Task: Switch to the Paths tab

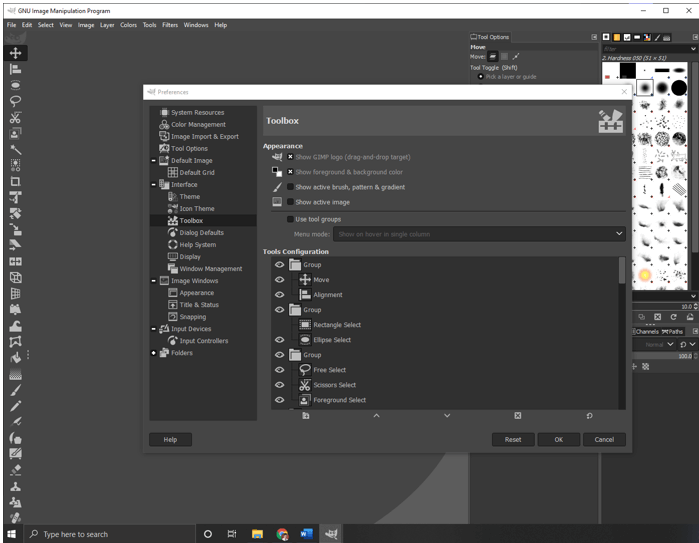Action: pyautogui.click(x=672, y=331)
